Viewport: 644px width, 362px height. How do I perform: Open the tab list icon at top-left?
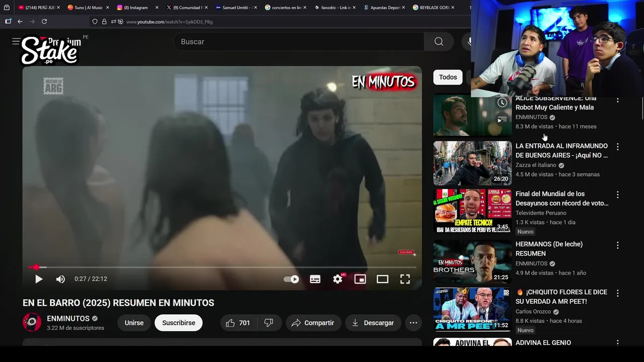pyautogui.click(x=7, y=8)
